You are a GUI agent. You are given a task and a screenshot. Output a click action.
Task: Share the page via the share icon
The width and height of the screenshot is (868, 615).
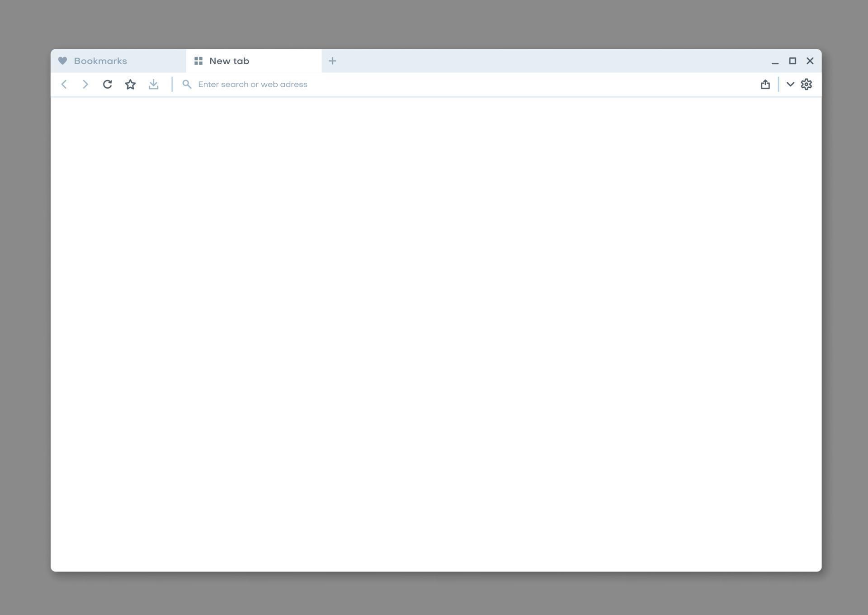pos(765,84)
